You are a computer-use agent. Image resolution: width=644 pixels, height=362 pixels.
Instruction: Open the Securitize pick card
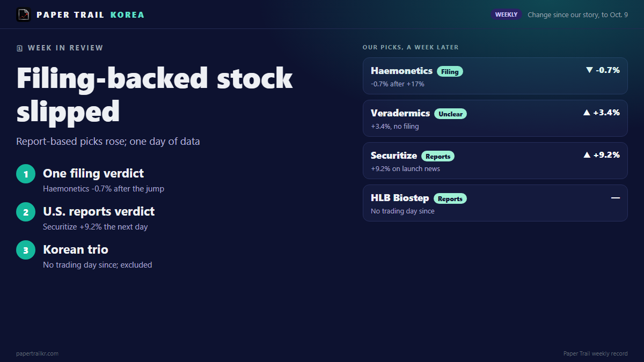pos(495,160)
